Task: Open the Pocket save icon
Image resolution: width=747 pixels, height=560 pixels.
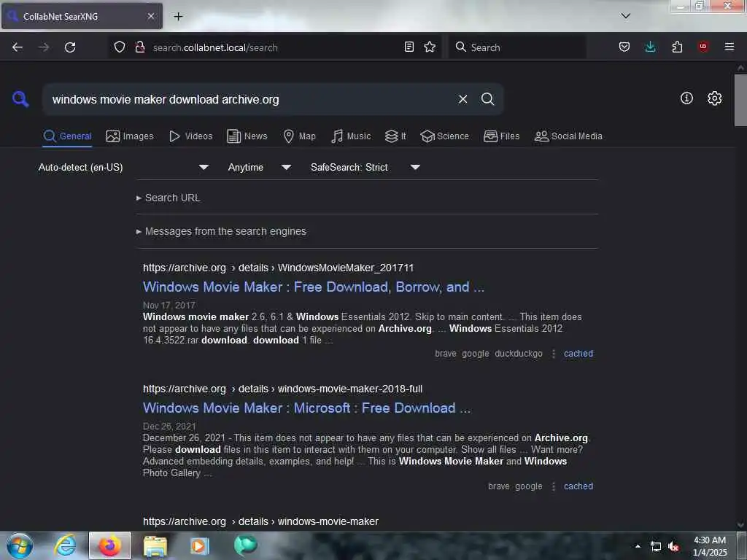Action: pyautogui.click(x=624, y=47)
